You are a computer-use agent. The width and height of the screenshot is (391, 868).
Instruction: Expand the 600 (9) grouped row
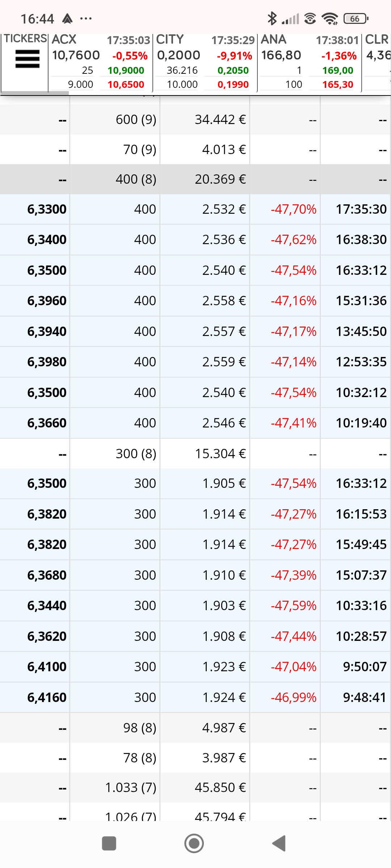pyautogui.click(x=195, y=120)
